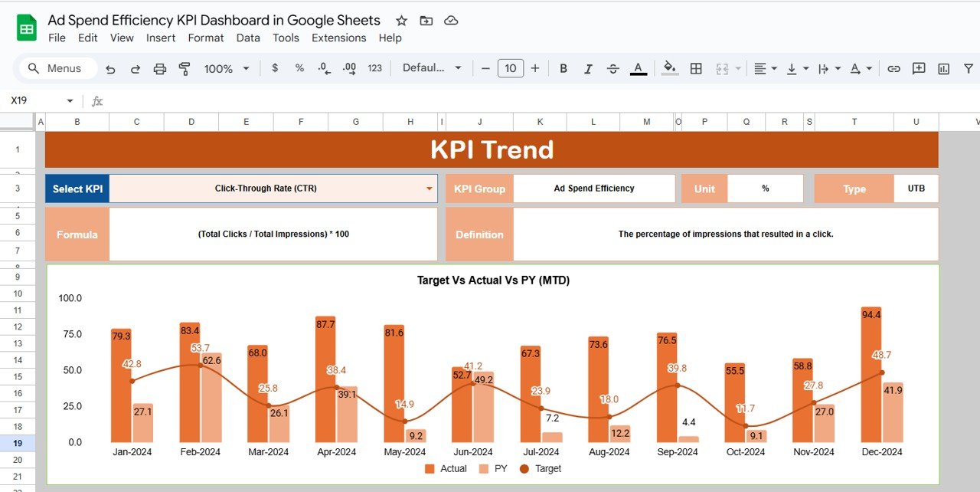Viewport: 980px width, 492px height.
Task: Open the fill color picker
Action: pos(668,68)
